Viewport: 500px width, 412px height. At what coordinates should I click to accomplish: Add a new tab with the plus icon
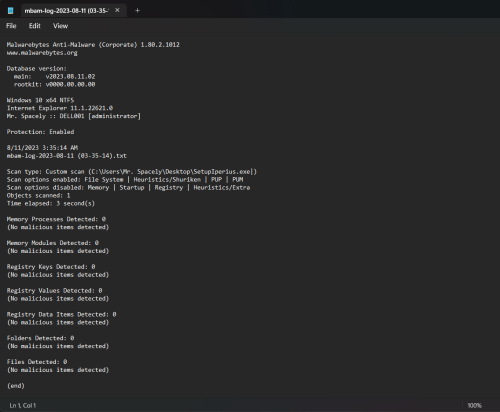pos(137,11)
